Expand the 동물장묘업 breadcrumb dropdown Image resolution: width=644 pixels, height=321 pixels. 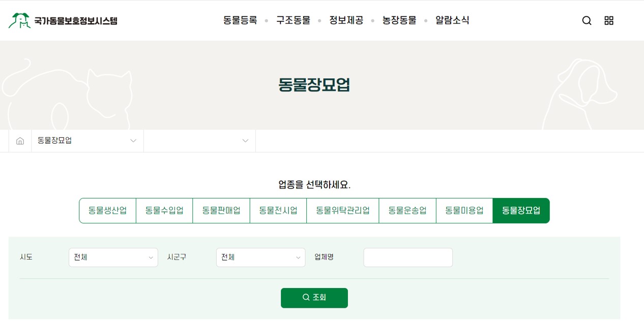tap(86, 141)
